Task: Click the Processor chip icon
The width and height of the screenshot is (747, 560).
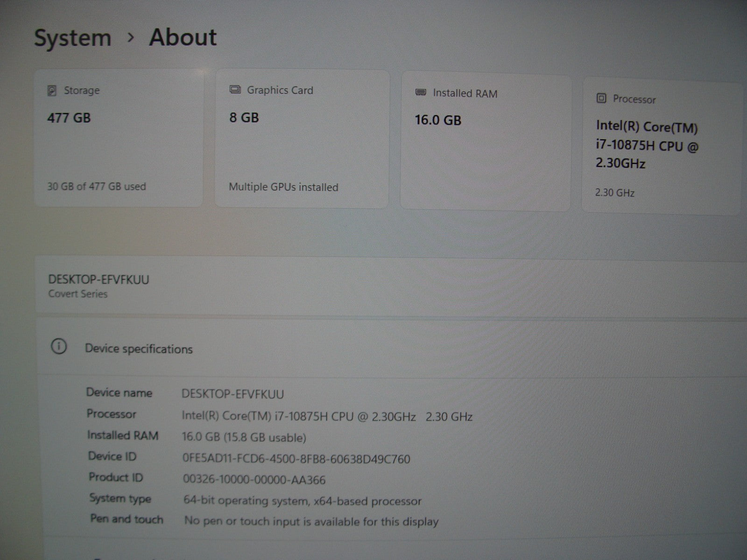Action: (601, 98)
